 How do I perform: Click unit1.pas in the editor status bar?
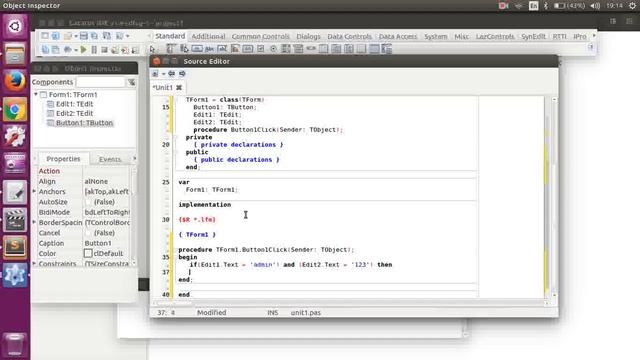306,313
